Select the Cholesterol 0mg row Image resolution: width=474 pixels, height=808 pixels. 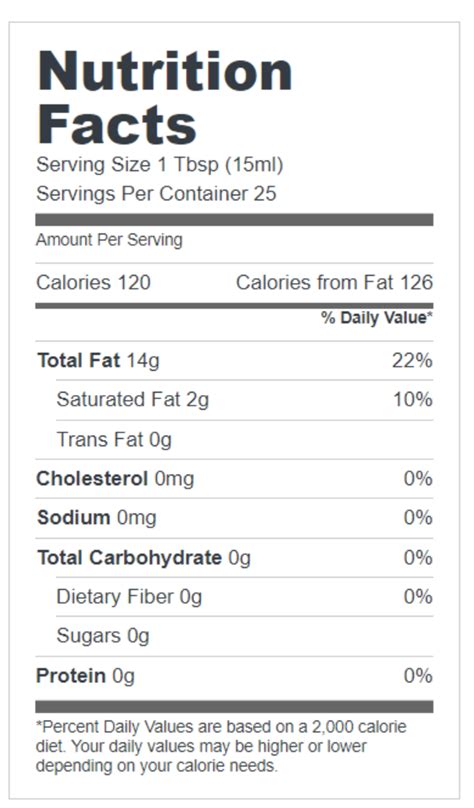234,479
